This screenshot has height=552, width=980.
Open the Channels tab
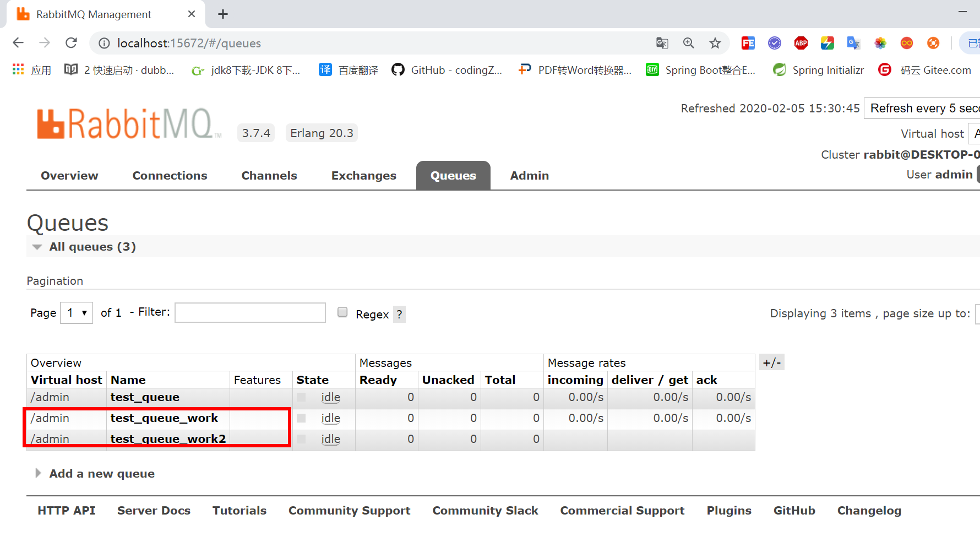point(269,175)
